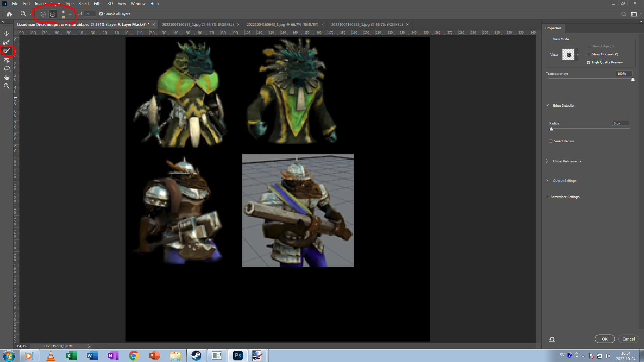
Task: Click the Radius slider handle
Action: (x=551, y=129)
